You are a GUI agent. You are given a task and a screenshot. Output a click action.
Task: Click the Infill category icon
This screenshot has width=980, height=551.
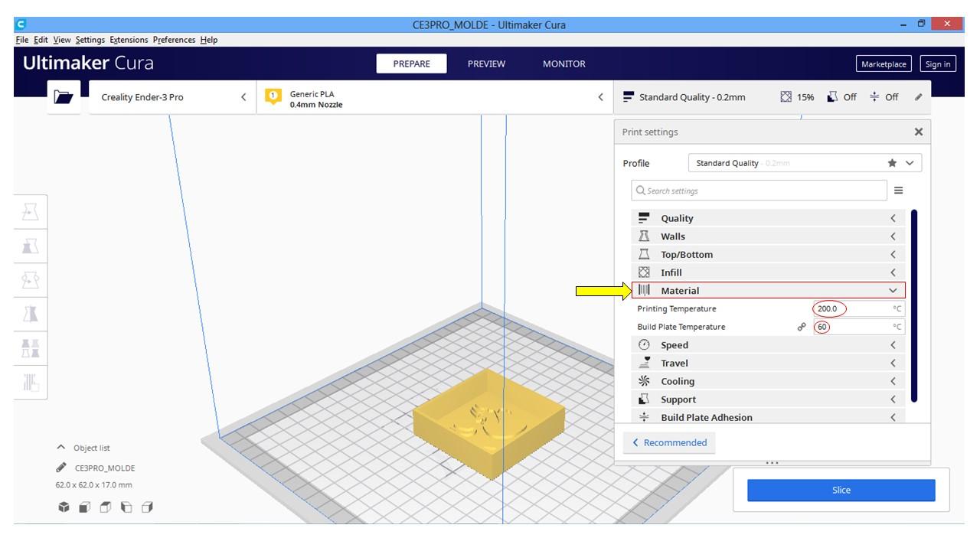[x=644, y=272]
